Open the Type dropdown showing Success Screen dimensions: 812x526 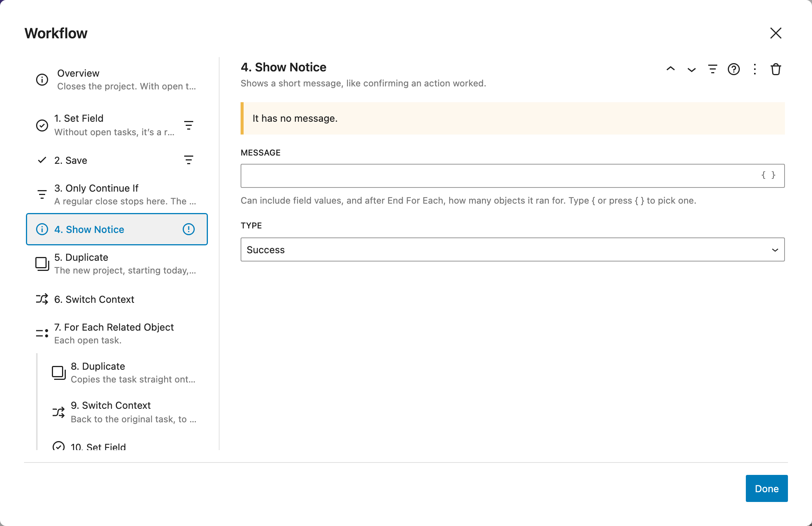(x=512, y=249)
